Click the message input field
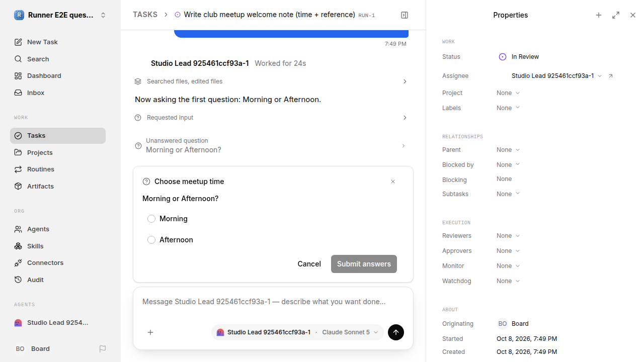 273,302
